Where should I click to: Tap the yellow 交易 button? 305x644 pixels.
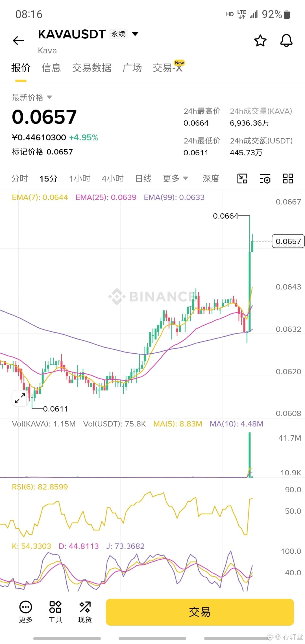click(x=200, y=612)
